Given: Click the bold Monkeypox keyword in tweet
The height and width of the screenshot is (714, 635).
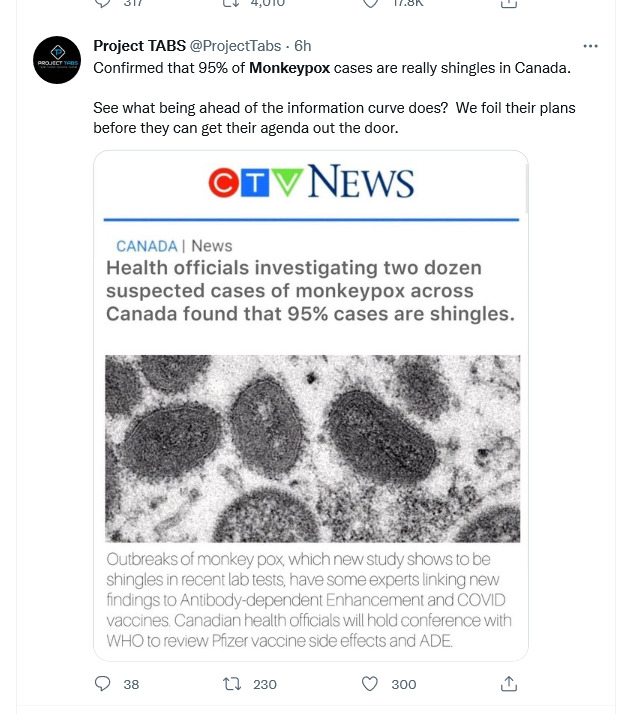Looking at the screenshot, I should pyautogui.click(x=290, y=68).
